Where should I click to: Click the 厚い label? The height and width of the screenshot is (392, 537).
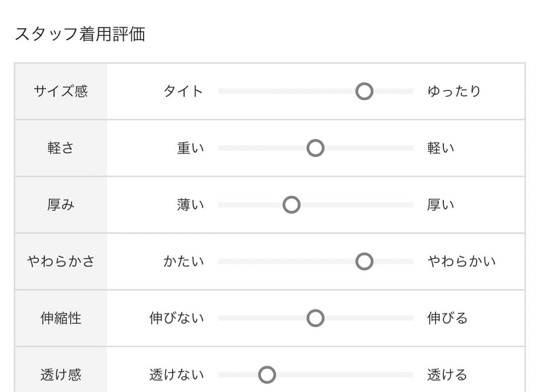pos(440,204)
